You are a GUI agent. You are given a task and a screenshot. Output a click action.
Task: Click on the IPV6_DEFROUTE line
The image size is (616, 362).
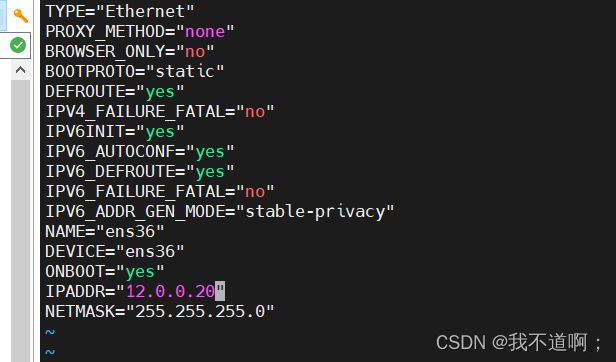point(140,172)
